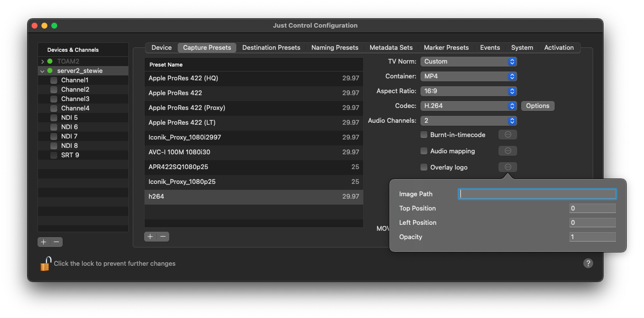Select server2_stewie in device list
This screenshot has width=644, height=318.
83,71
